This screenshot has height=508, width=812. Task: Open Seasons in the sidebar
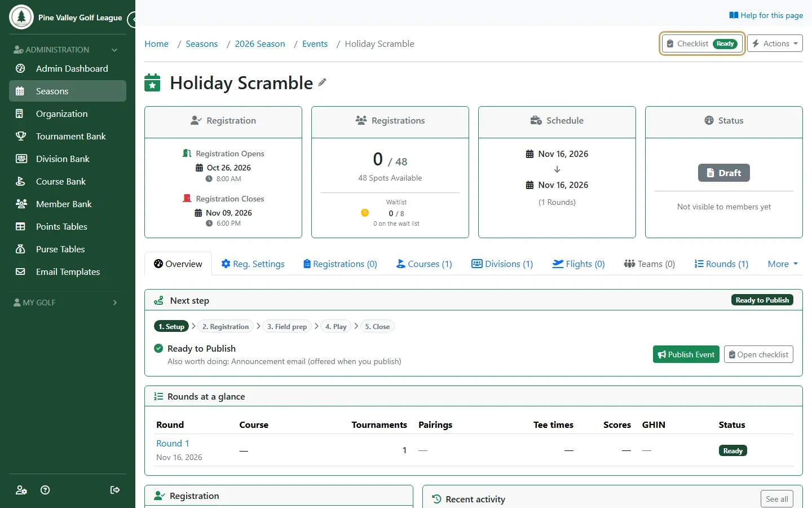(68, 91)
